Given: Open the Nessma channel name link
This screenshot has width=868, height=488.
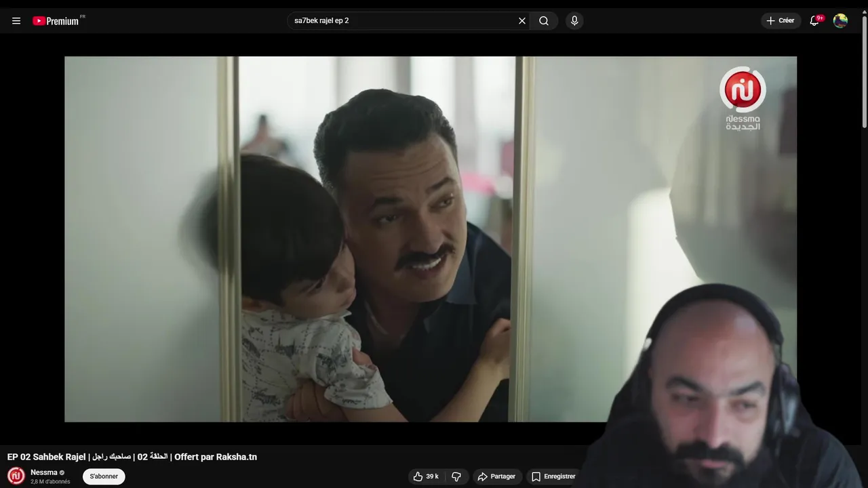Looking at the screenshot, I should (44, 472).
